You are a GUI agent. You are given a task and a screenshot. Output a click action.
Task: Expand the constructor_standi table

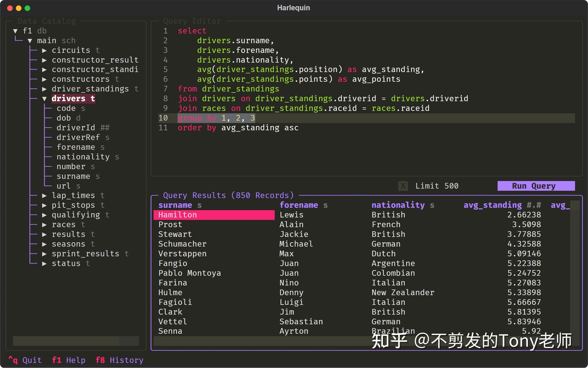(45, 70)
